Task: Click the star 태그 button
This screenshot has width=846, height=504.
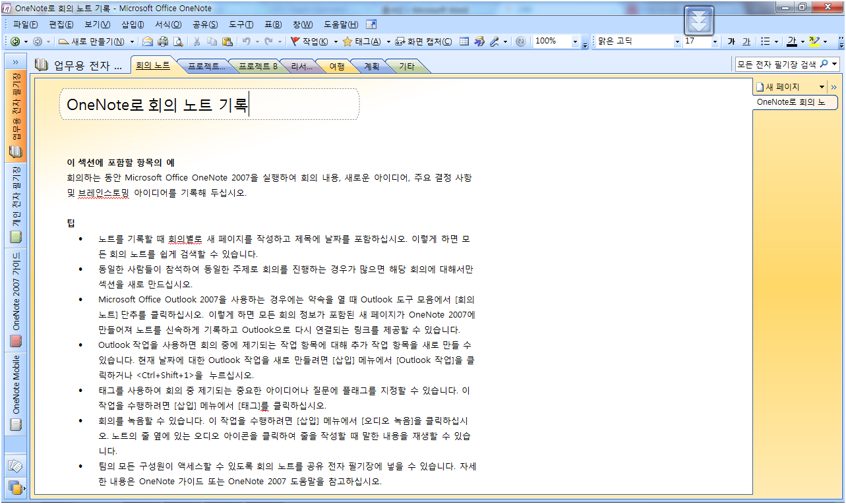Action: [361, 42]
